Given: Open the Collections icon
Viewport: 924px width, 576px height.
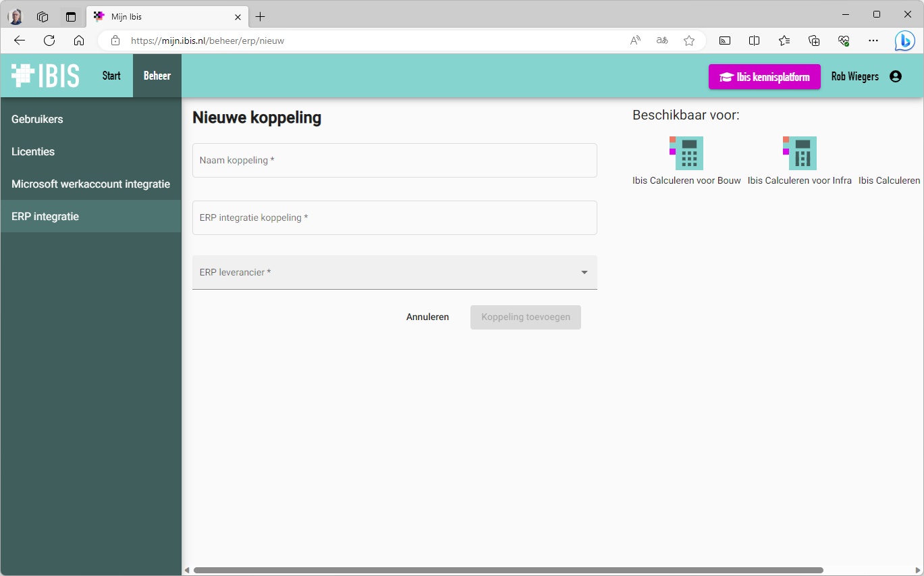Looking at the screenshot, I should [814, 41].
